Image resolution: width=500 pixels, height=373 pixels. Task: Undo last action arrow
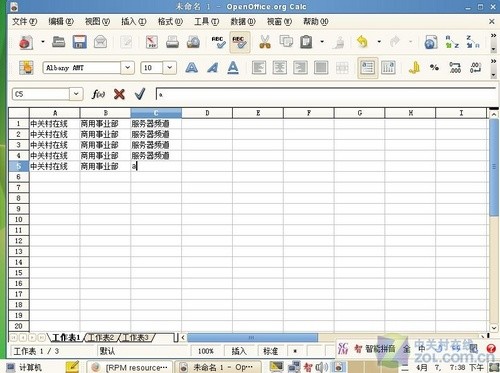362,42
